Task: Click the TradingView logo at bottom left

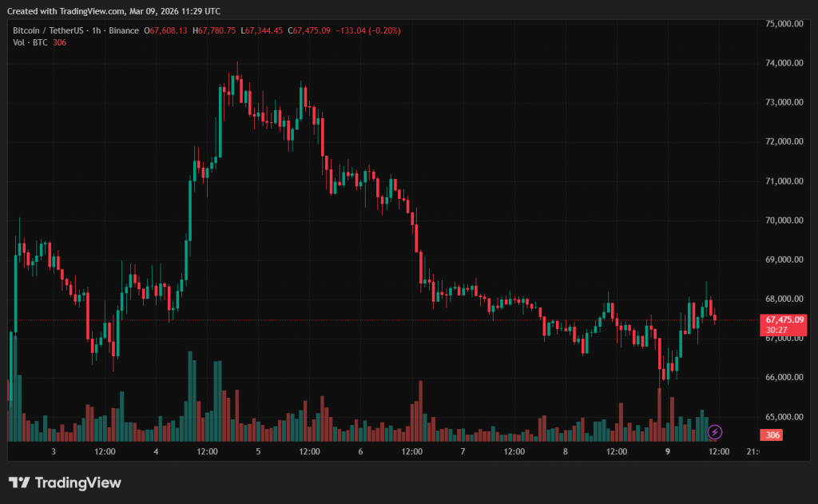Action: tap(65, 482)
